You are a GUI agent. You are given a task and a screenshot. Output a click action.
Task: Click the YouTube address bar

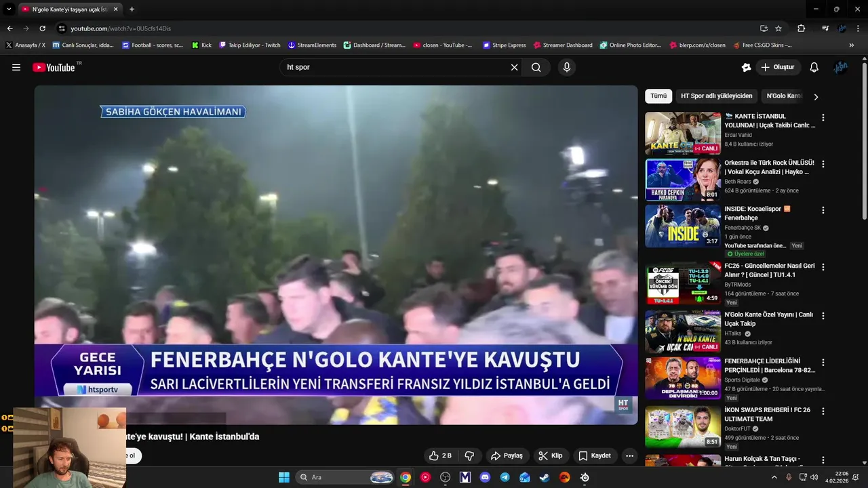pyautogui.click(x=407, y=28)
